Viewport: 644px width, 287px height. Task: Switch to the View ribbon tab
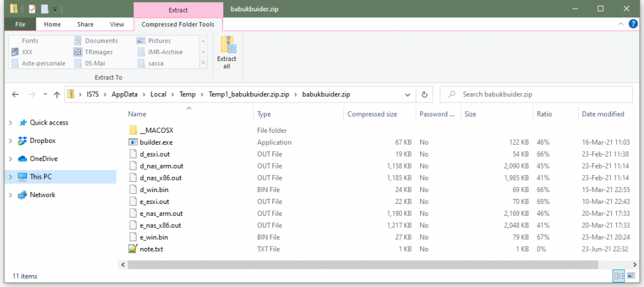pyautogui.click(x=117, y=25)
